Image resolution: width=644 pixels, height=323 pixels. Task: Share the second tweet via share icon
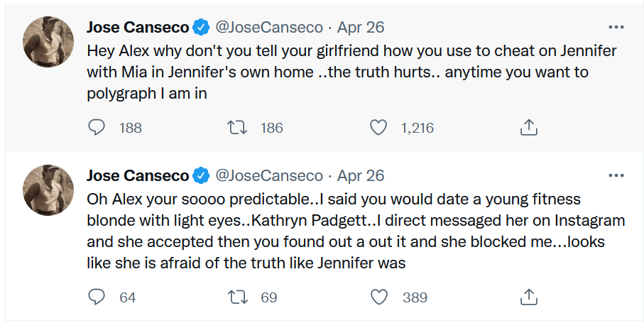(x=528, y=297)
